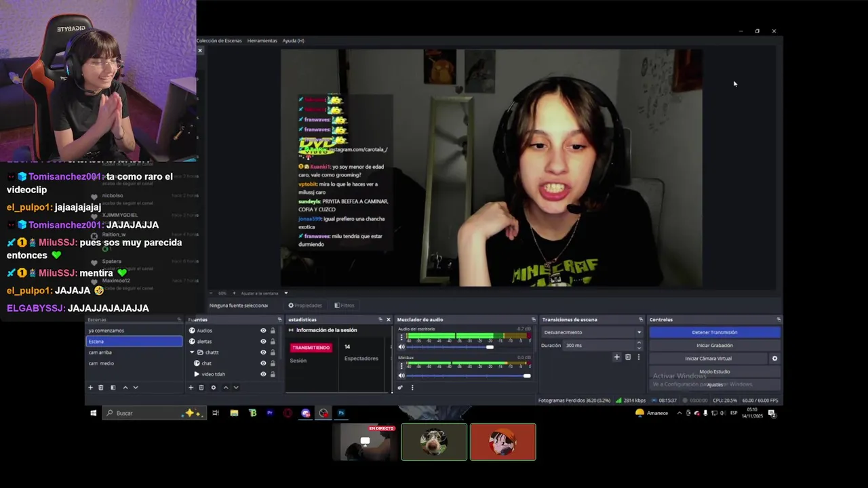Enable Modo Estudio button
The height and width of the screenshot is (488, 868).
tap(715, 371)
